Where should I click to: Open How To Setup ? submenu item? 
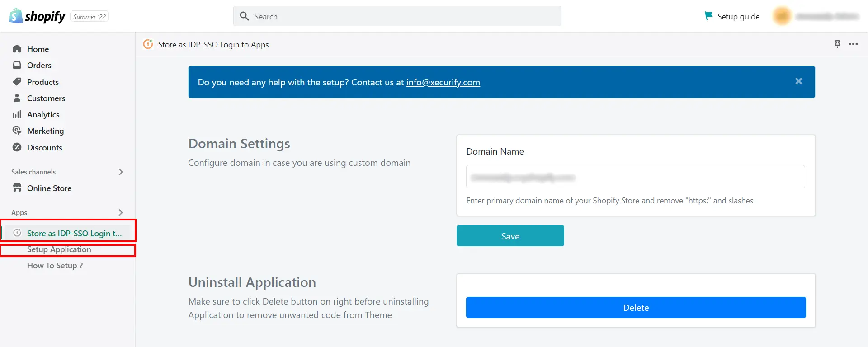pyautogui.click(x=55, y=266)
